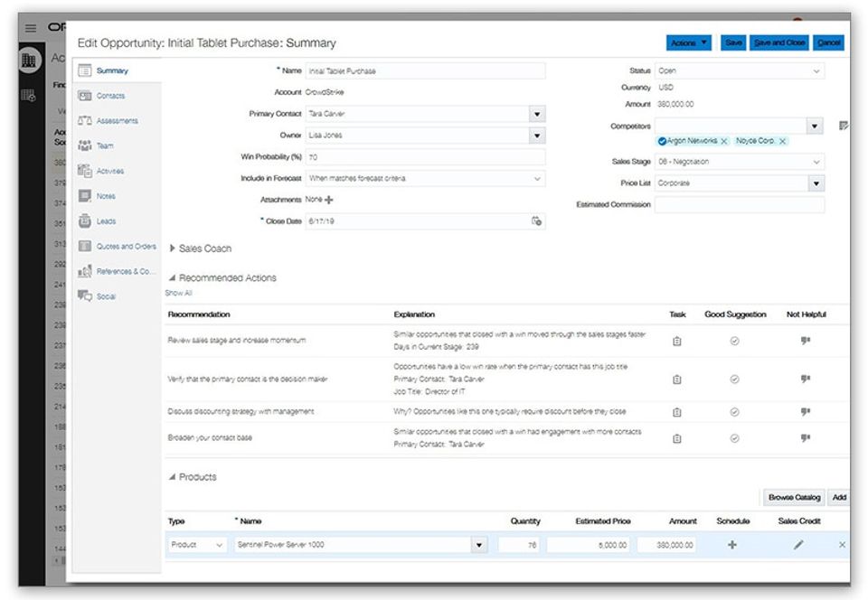Open the Actions dropdown menu

tap(689, 42)
